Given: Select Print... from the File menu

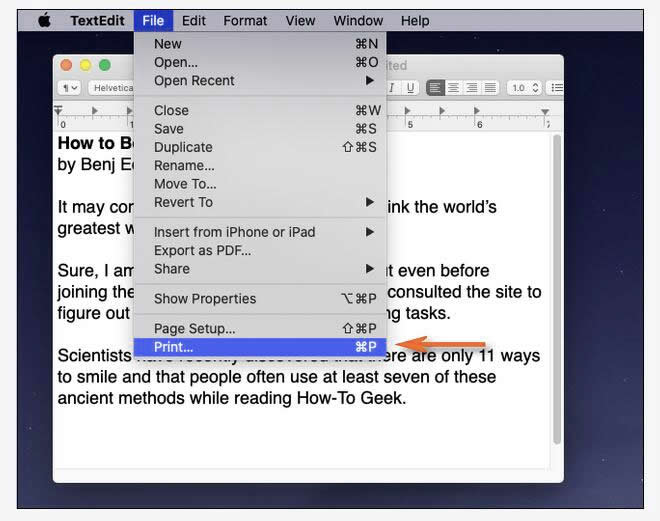Looking at the screenshot, I should (260, 347).
